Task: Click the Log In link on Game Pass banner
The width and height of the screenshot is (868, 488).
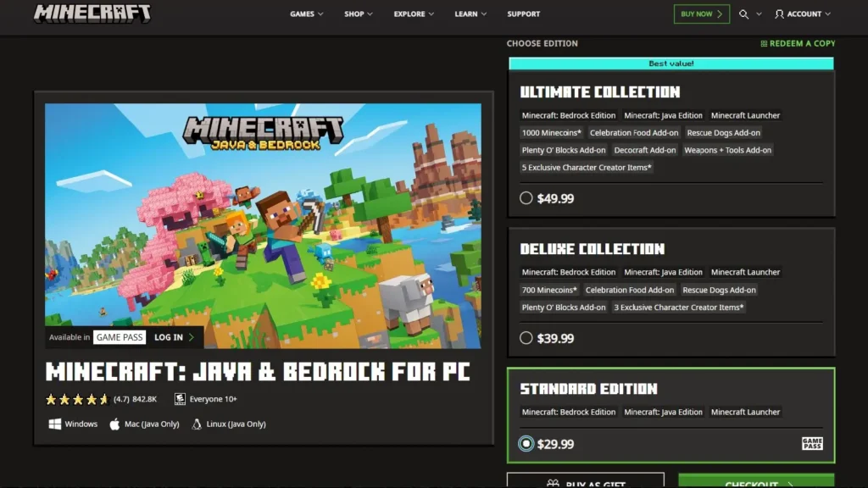Action: pos(174,337)
